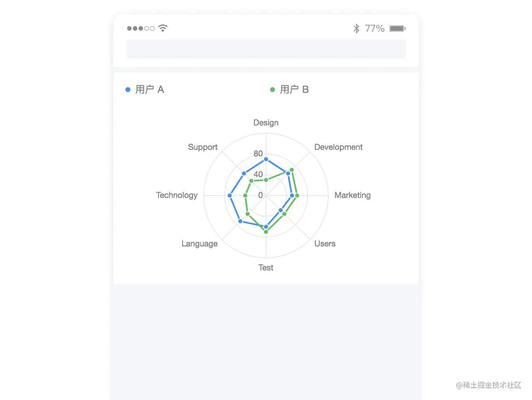Select the Support axis label

[203, 147]
